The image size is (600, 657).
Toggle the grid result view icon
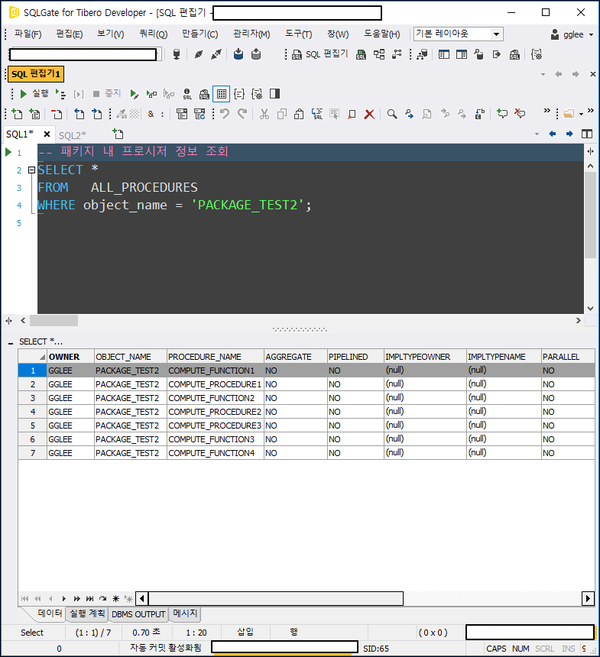click(222, 94)
